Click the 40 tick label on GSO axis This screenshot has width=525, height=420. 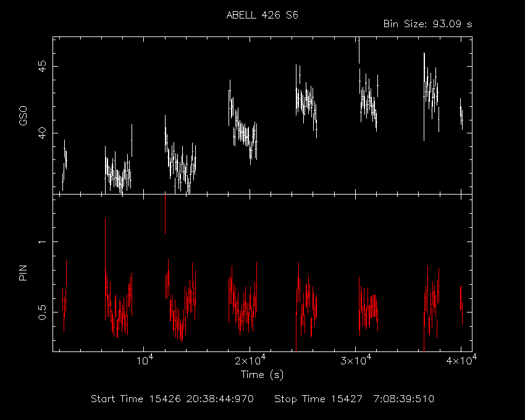click(43, 133)
